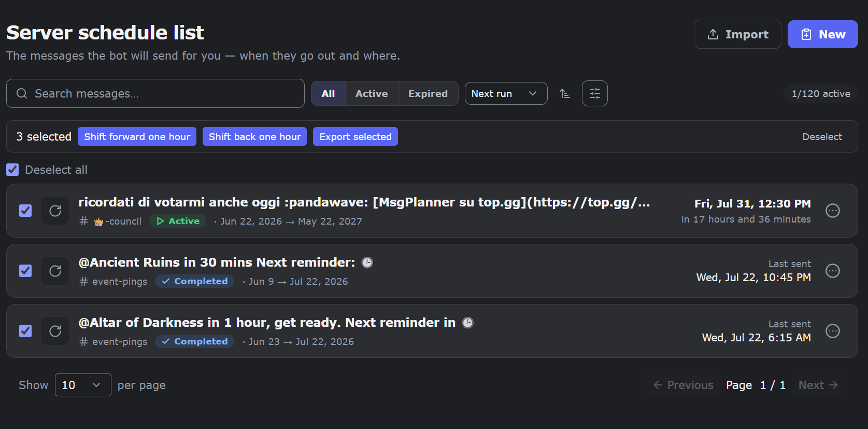Image resolution: width=868 pixels, height=429 pixels.
Task: Click the recurring icon on the Ancient Ruins row
Action: point(55,271)
